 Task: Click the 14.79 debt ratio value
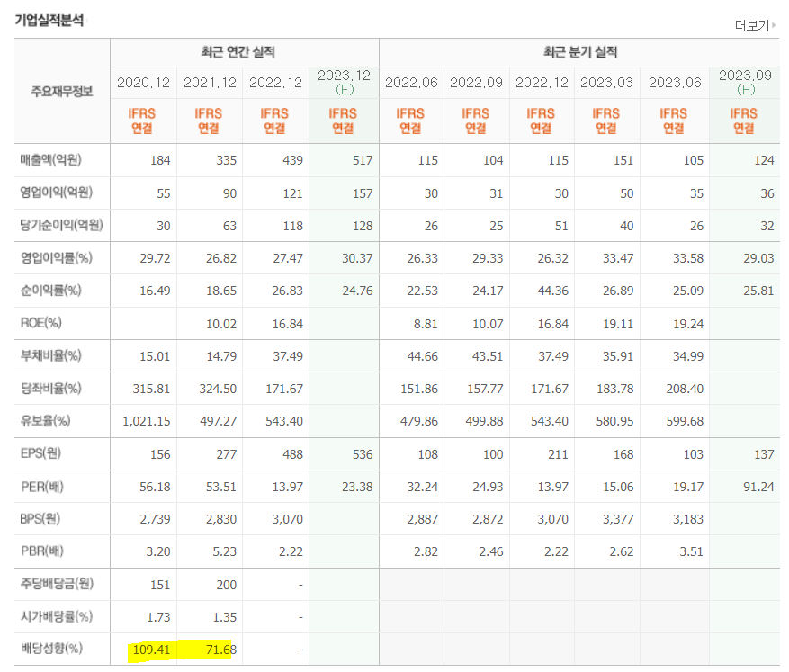[x=221, y=356]
